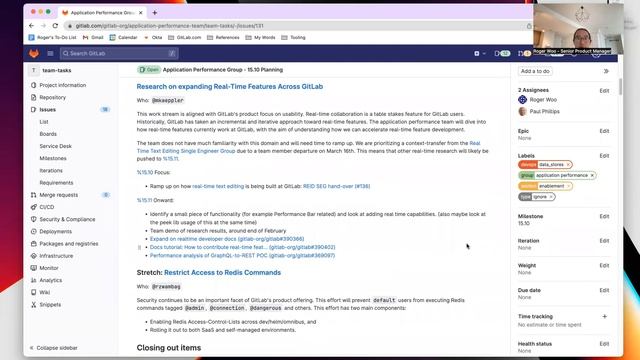Click the Wiki book icon
Image resolution: width=640 pixels, height=360 pixels.
click(33, 292)
